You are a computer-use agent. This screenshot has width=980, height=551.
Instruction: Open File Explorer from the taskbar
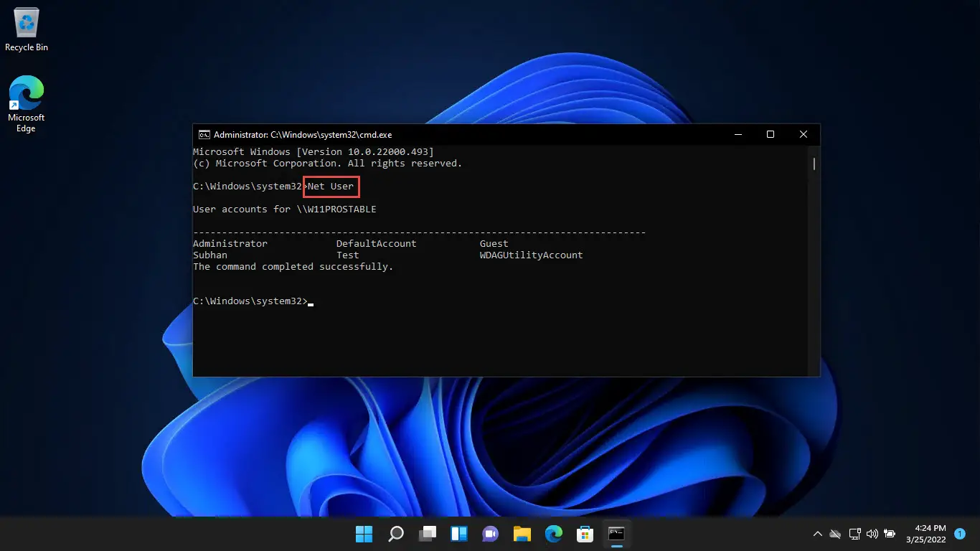tap(522, 534)
